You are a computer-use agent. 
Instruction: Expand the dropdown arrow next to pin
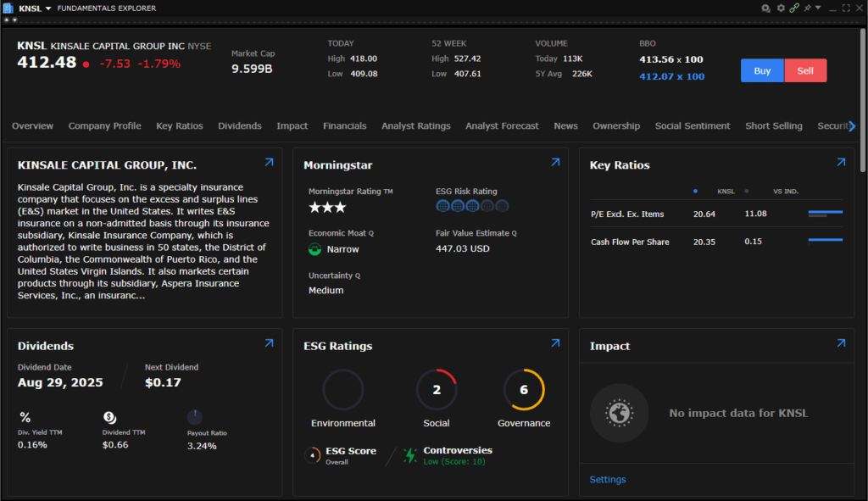[817, 8]
